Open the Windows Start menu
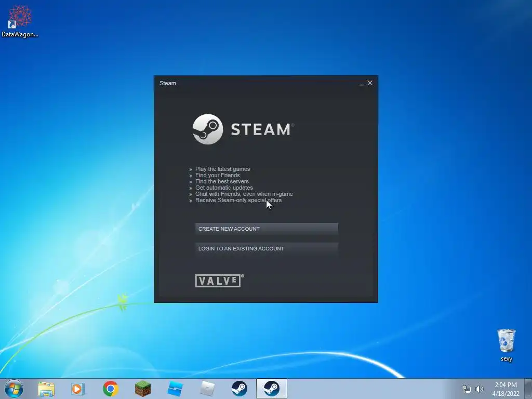 click(14, 389)
